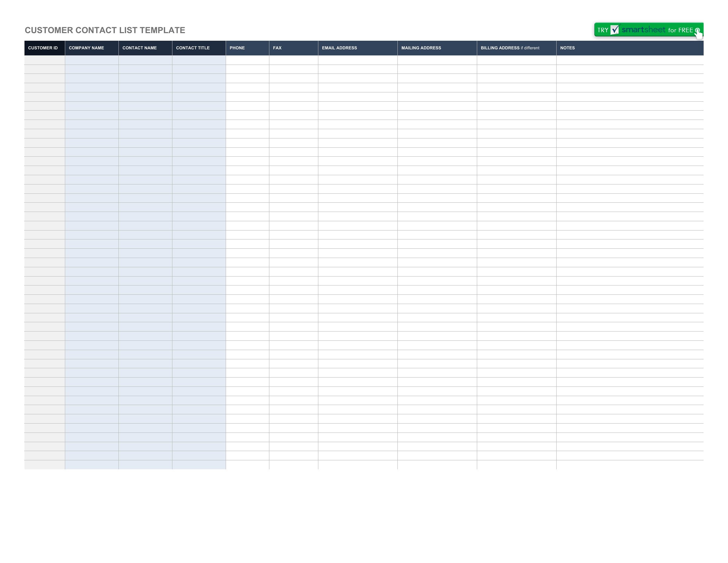This screenshot has width=728, height=563.
Task: Select the EMAIL ADDRESS column header
Action: coord(358,48)
